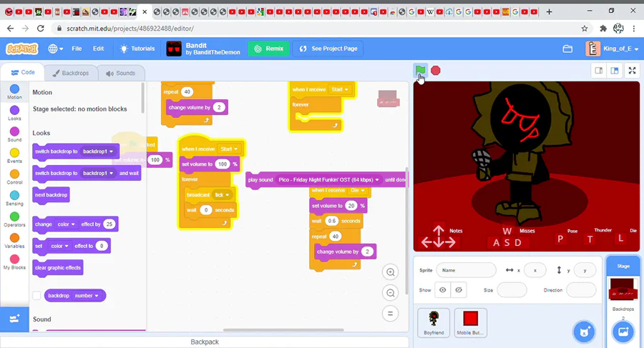Open a new browser tab

(x=549, y=11)
